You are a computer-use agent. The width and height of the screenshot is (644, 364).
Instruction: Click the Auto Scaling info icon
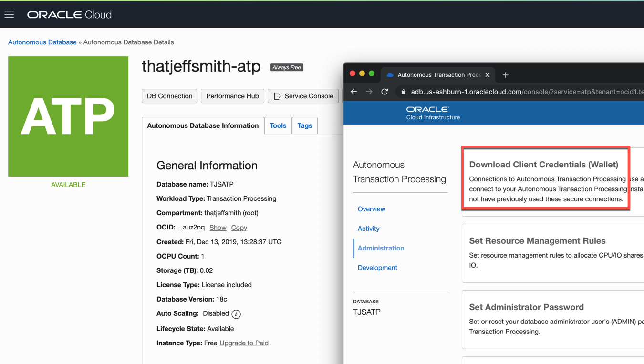pyautogui.click(x=236, y=314)
